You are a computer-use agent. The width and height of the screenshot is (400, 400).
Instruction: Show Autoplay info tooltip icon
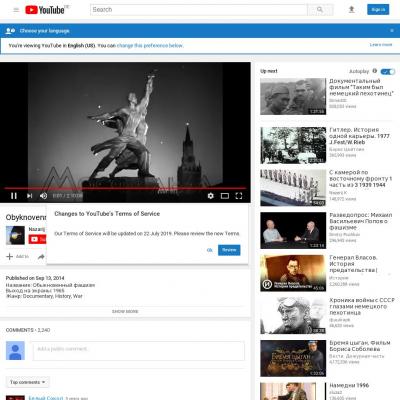click(375, 71)
